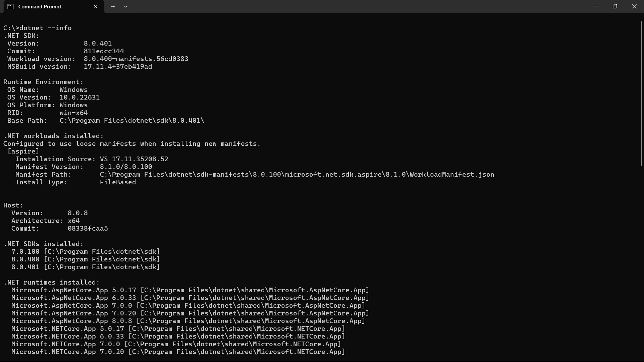Click the 'dotnet --info' command text
This screenshot has width=644, height=362.
click(x=45, y=28)
